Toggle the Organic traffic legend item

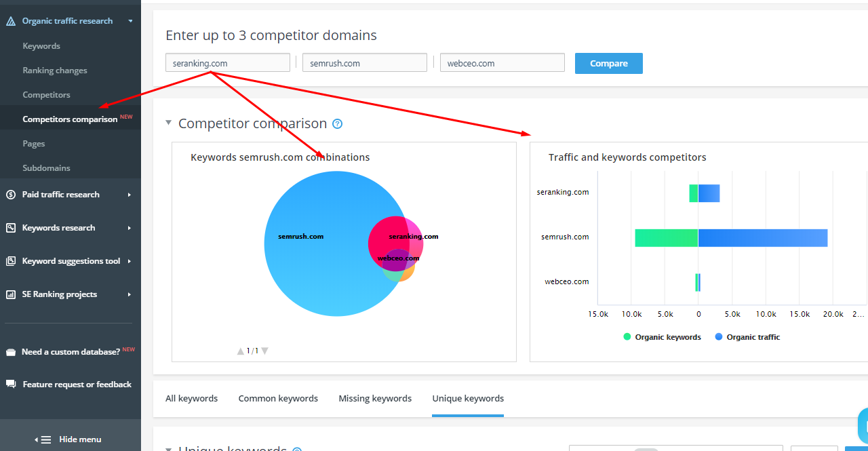point(747,337)
